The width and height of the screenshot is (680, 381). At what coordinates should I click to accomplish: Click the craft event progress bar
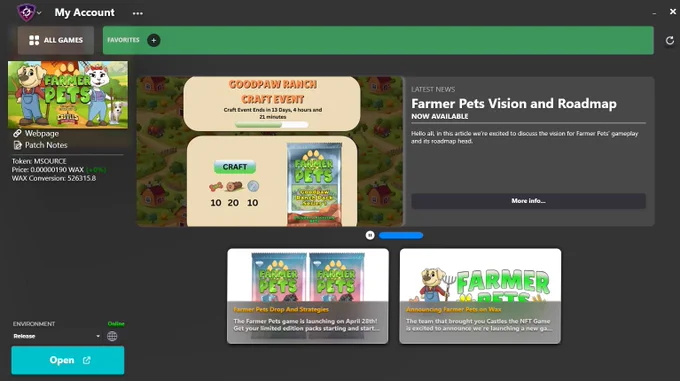[x=271, y=125]
